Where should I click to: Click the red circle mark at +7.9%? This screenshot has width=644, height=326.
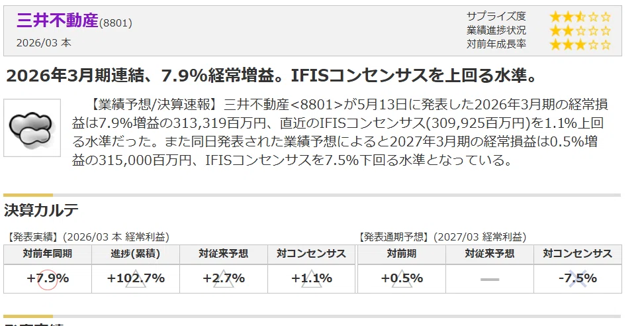point(47,280)
